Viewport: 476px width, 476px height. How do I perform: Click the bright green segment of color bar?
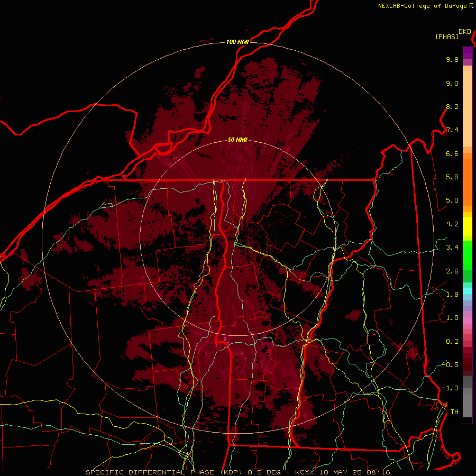[x=467, y=255]
